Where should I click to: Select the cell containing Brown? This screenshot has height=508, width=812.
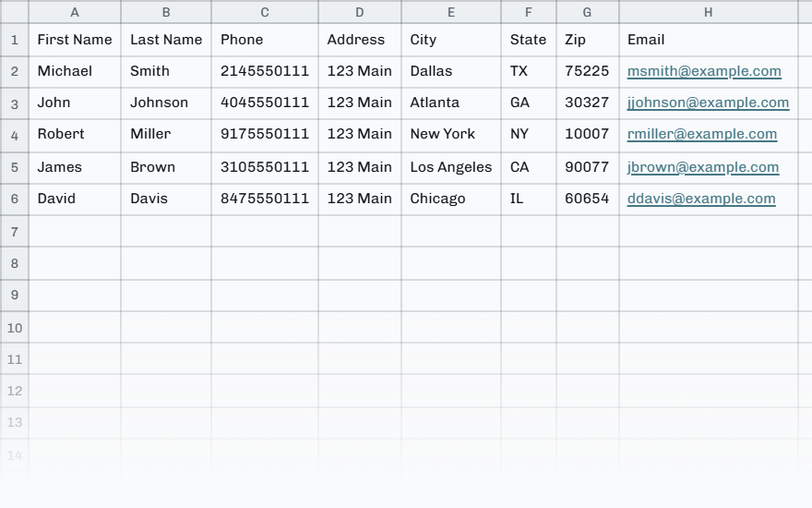(166, 167)
